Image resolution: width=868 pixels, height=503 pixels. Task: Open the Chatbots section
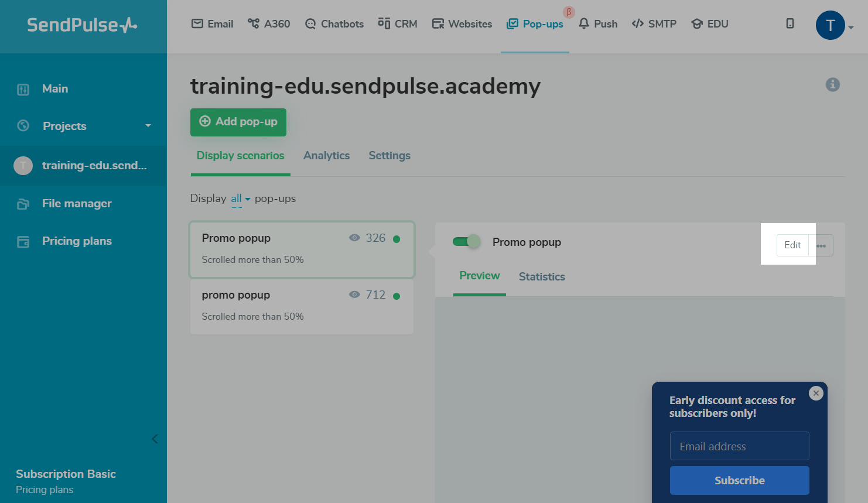pos(334,24)
